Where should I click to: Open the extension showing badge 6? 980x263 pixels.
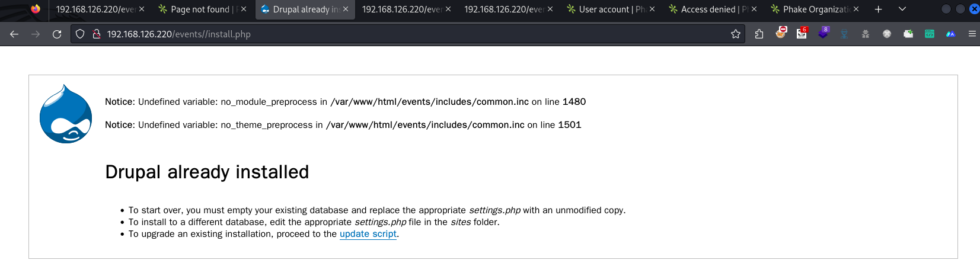point(802,33)
